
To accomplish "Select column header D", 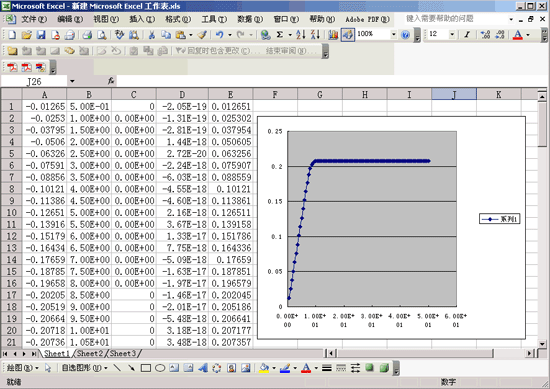I will click(182, 94).
